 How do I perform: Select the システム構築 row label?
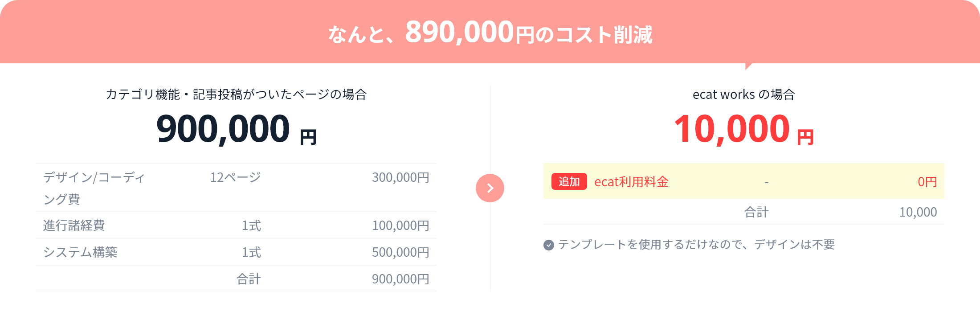point(80,252)
